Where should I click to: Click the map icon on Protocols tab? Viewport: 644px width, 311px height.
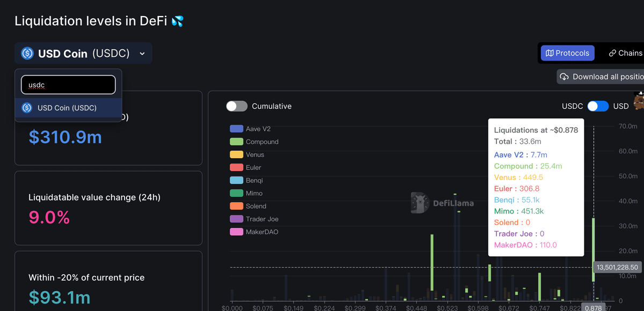[549, 53]
